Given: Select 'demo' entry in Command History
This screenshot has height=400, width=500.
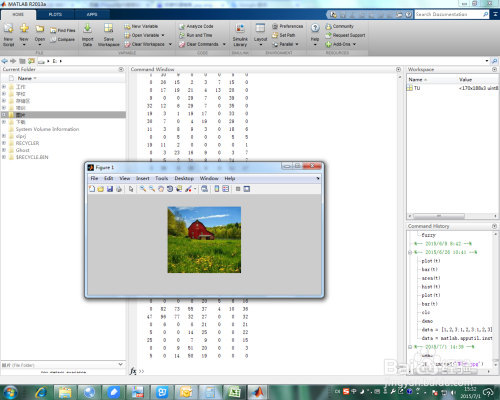Looking at the screenshot, I should tap(427, 321).
